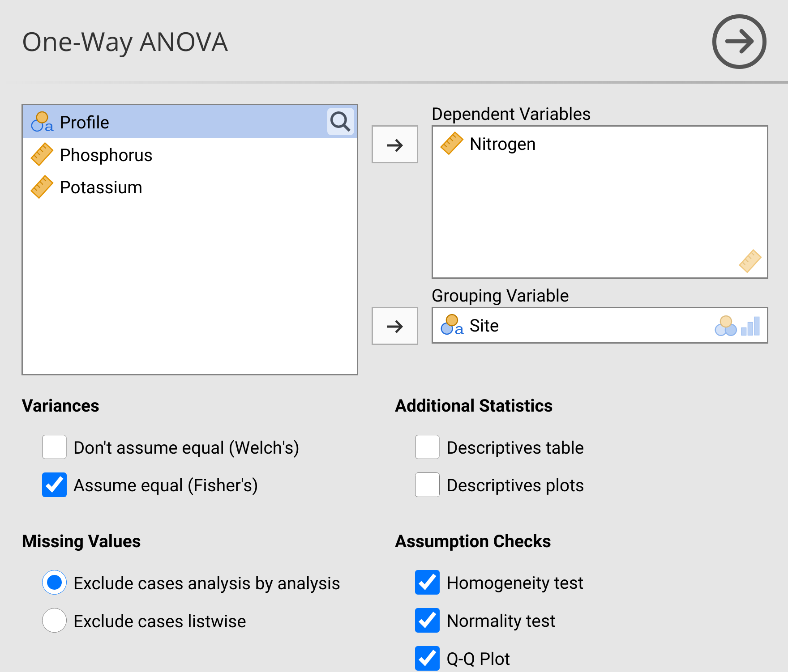Click the ruler icon next to Nitrogen
This screenshot has width=788, height=672.
click(452, 144)
